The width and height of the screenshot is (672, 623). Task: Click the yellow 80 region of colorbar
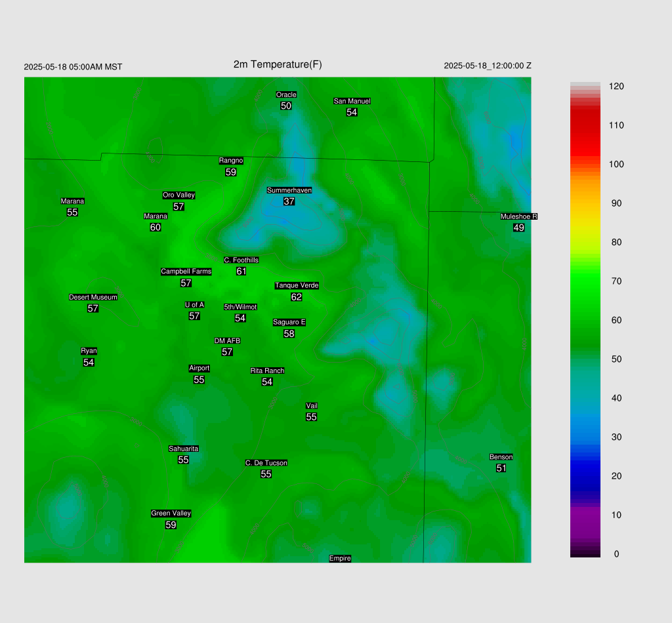pos(585,243)
